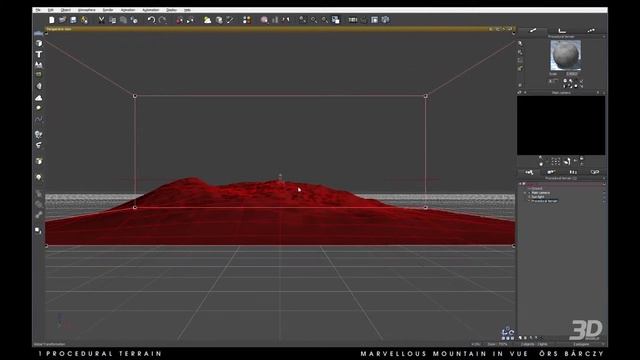Add a cube primitive from left toolbar
Screen dimensions: 640x360
click(39, 43)
